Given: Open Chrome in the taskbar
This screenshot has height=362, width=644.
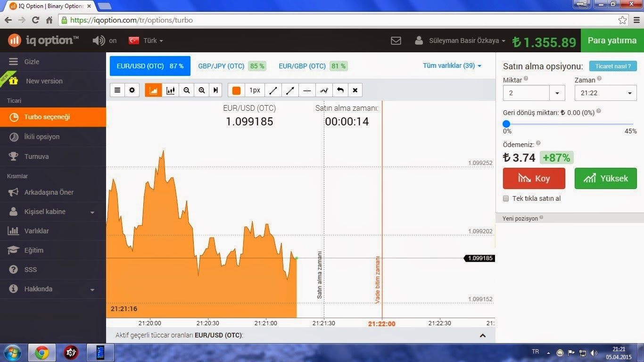Looking at the screenshot, I should point(41,353).
